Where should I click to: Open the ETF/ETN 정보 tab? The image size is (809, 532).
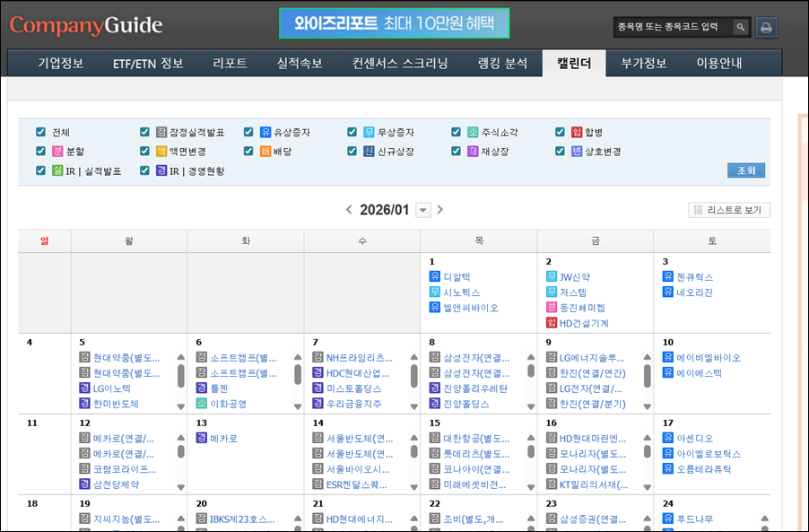click(x=148, y=64)
